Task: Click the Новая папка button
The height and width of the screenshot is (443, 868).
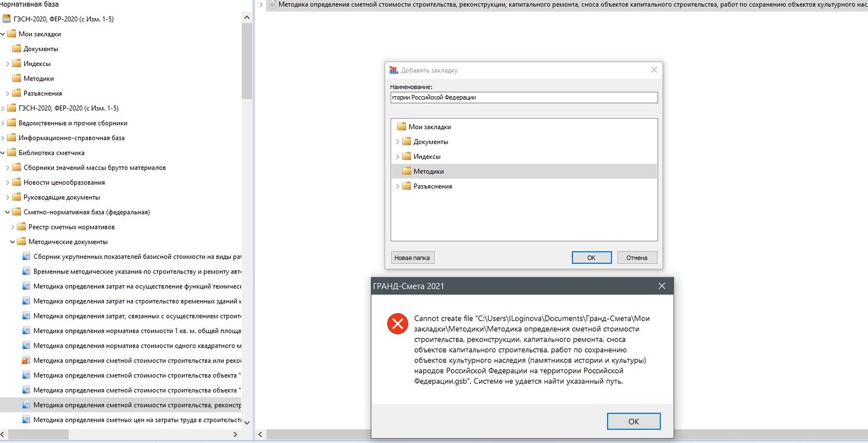Action: 412,258
